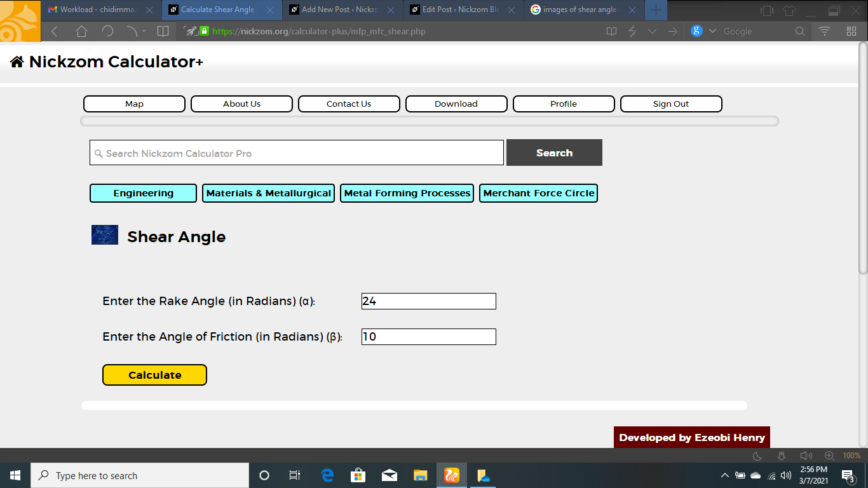
Task: Open a new browser tab
Action: click(656, 10)
